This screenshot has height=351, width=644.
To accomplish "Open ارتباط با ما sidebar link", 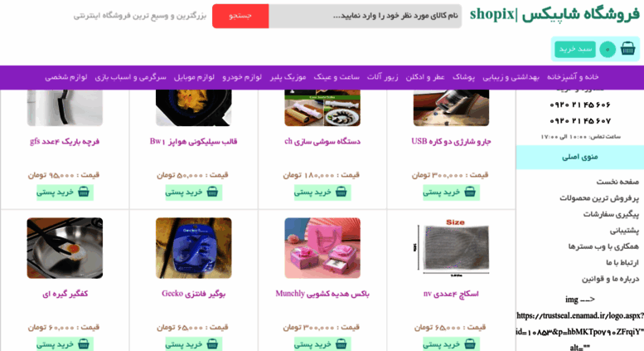I will click(622, 263).
